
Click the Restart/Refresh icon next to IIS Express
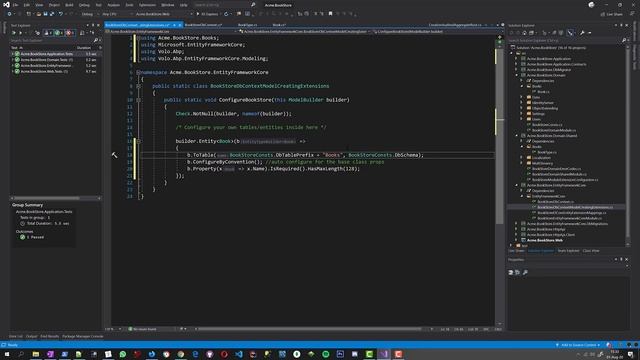point(226,14)
